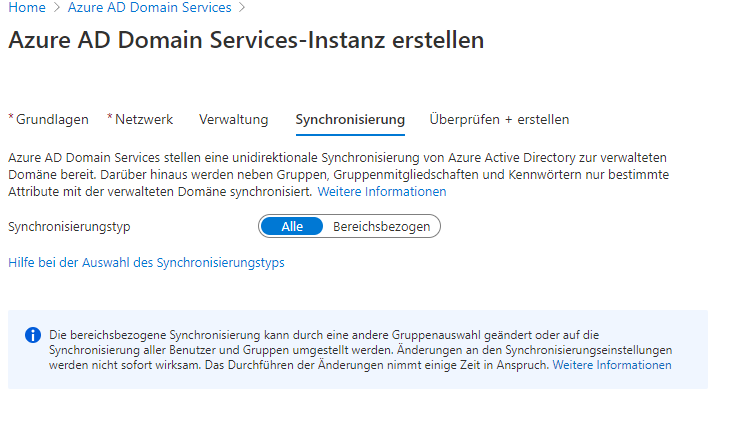This screenshot has width=749, height=425.
Task: Select the Alle synchronization option
Action: pos(292,227)
